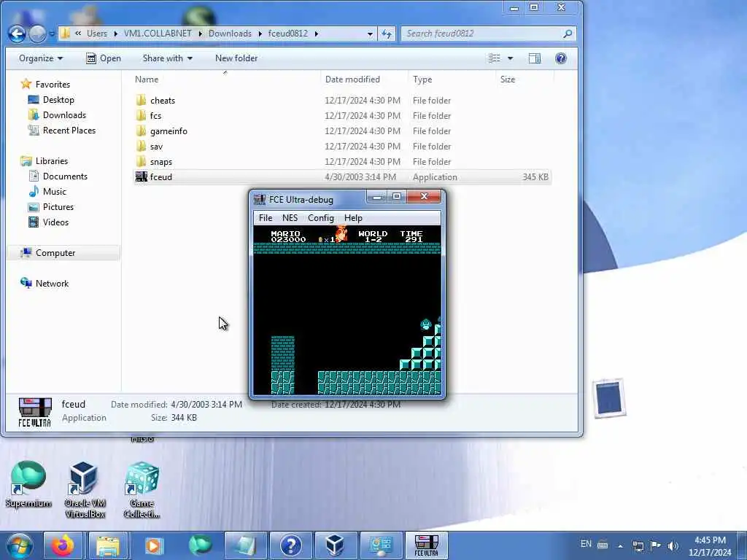Click the Explorer forward arrow button

coord(38,34)
